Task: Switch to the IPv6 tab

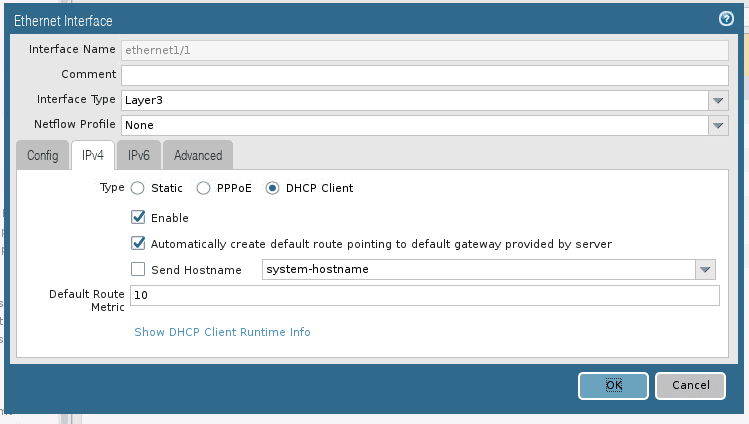Action: click(x=139, y=155)
